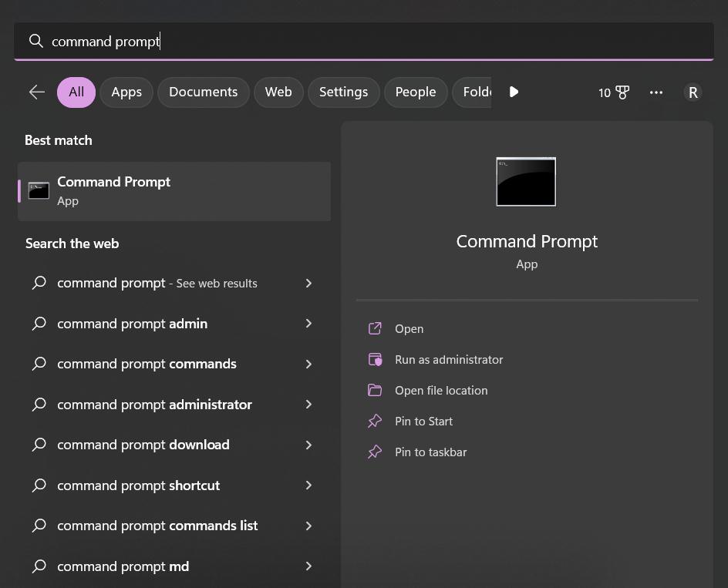Open the rewards trophy icon
728x588 pixels.
(622, 92)
